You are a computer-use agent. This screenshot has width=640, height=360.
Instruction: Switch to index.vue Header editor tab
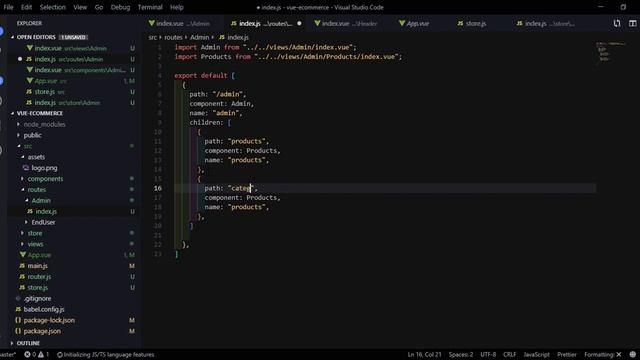pyautogui.click(x=346, y=24)
